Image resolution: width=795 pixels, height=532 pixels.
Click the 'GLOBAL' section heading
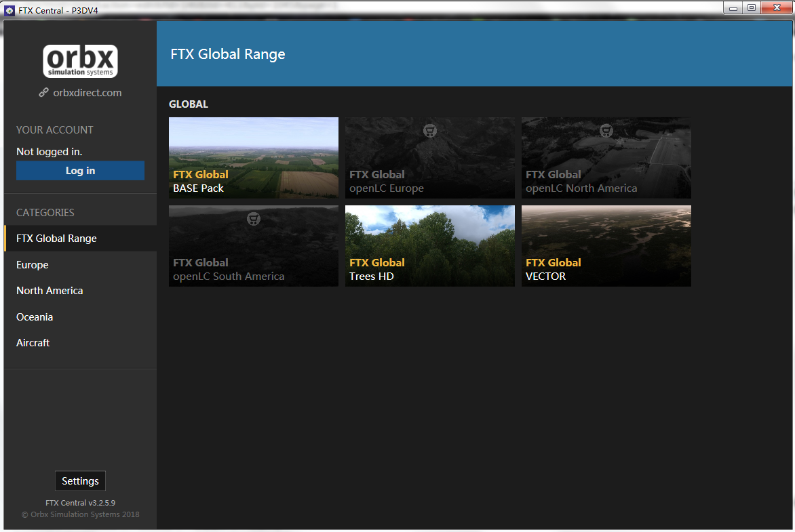pos(189,104)
